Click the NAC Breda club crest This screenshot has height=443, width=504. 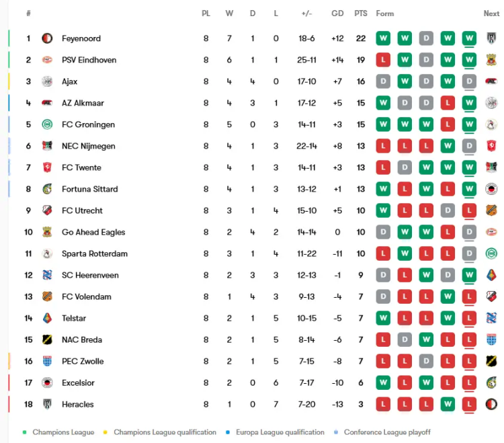point(47,339)
